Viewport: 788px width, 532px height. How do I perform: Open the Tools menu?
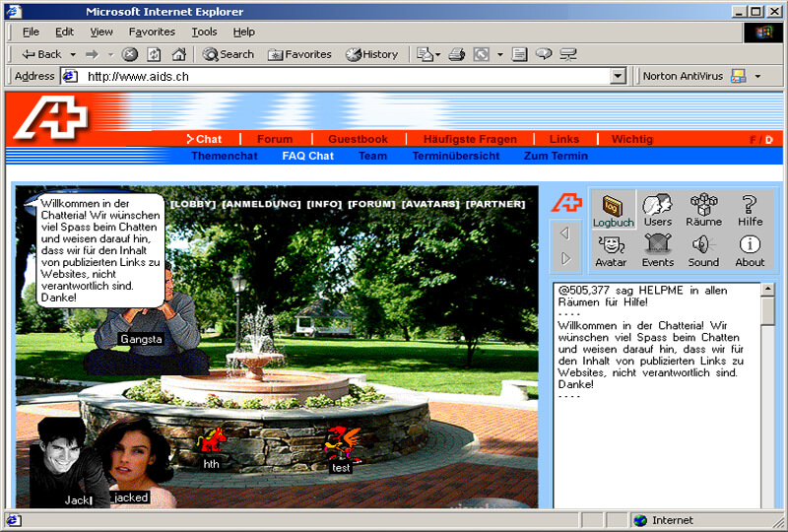(204, 33)
